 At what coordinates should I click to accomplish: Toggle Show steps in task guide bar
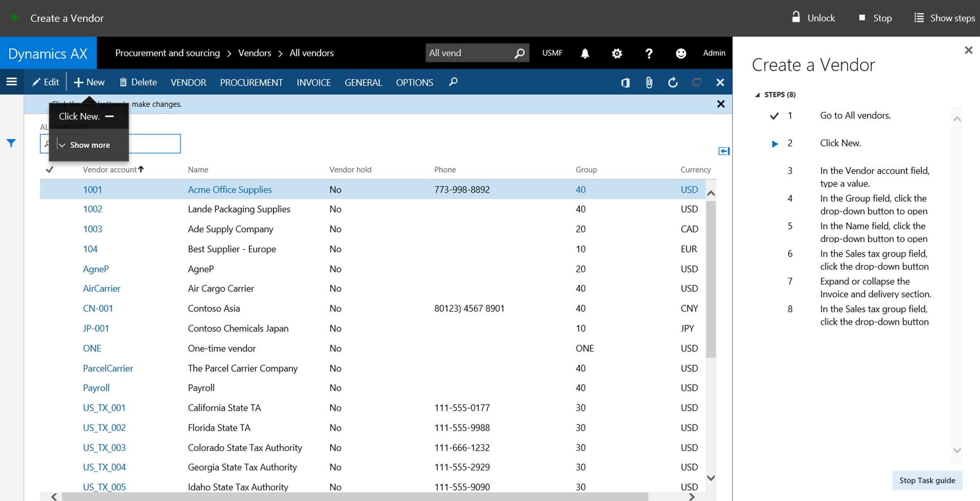pyautogui.click(x=945, y=18)
